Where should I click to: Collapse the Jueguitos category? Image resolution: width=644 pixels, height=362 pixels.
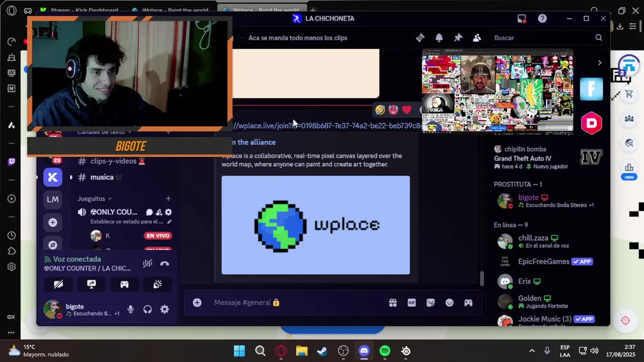95,199
